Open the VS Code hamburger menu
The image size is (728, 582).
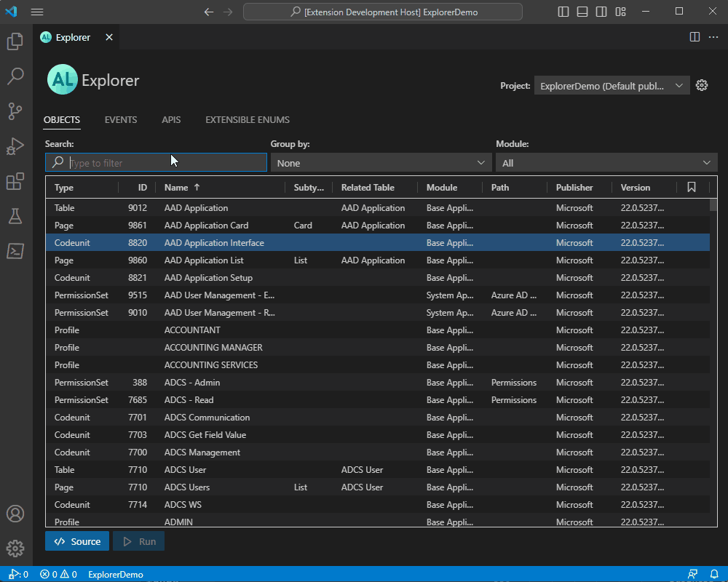pos(37,12)
